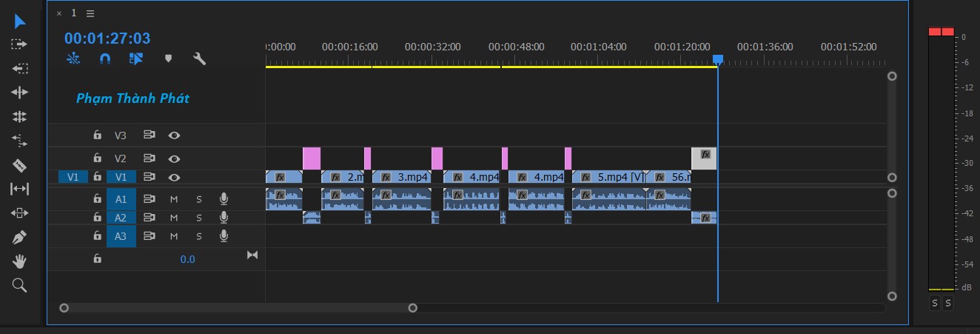Viewport: 980px width, 334px height.
Task: Hide track V3 output
Action: pos(174,136)
